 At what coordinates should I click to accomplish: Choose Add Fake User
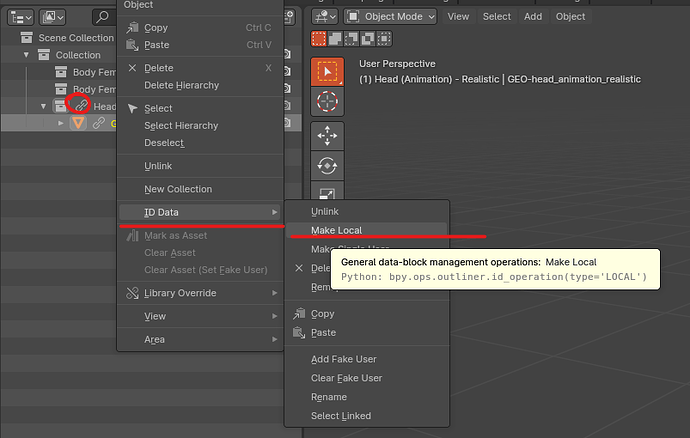point(367,359)
